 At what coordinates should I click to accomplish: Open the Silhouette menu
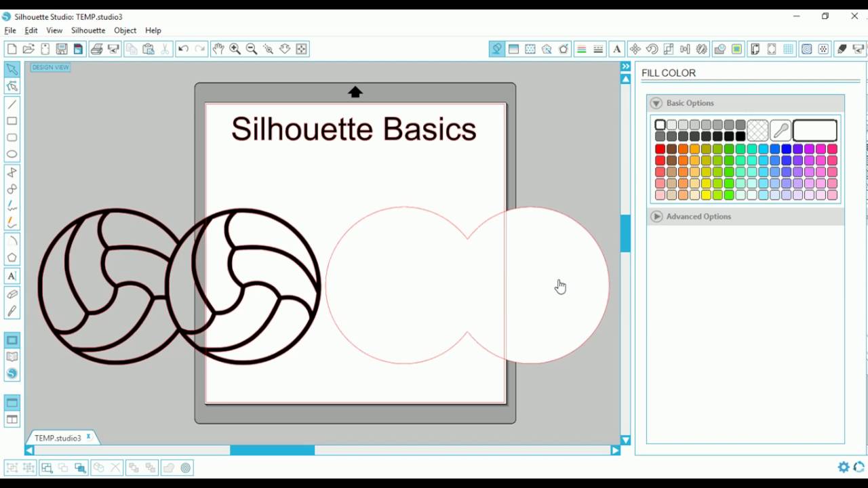[x=88, y=30]
